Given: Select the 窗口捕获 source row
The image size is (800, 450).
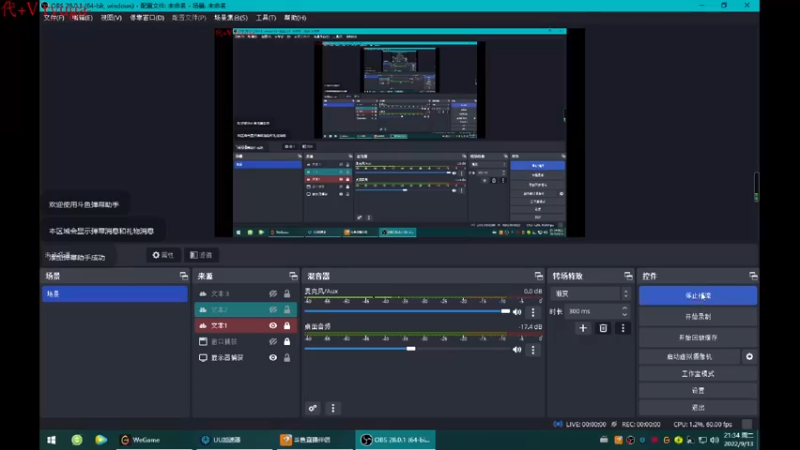Looking at the screenshot, I should pyautogui.click(x=245, y=341).
